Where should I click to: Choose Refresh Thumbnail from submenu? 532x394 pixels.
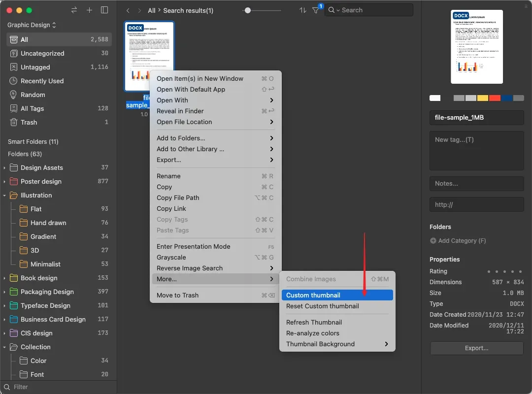point(314,322)
